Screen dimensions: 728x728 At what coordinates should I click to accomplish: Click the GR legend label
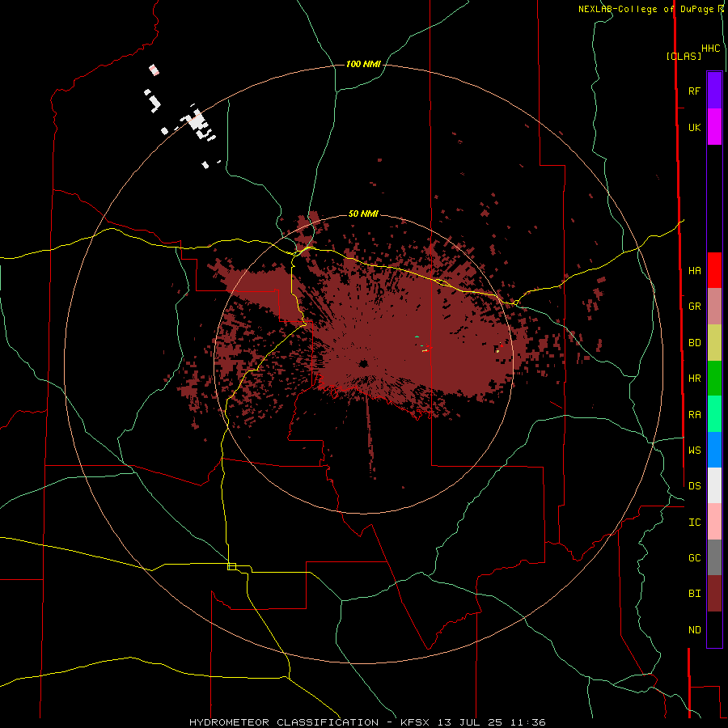pyautogui.click(x=694, y=307)
